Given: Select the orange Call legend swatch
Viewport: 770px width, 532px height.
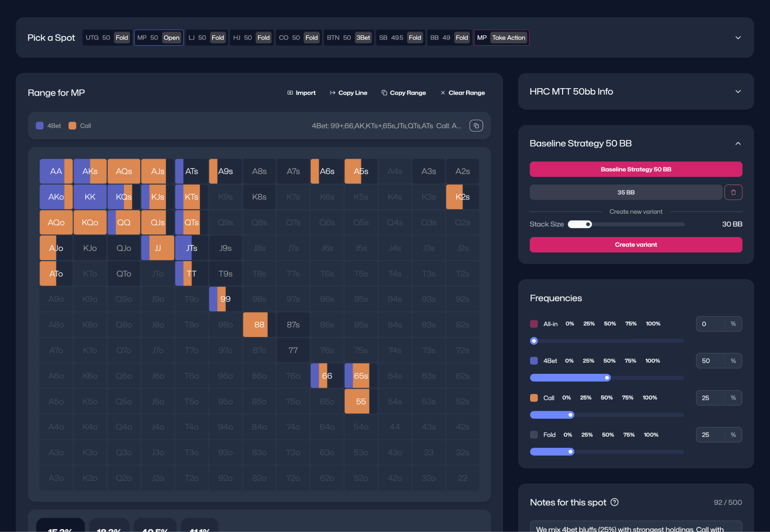Looking at the screenshot, I should tap(72, 126).
